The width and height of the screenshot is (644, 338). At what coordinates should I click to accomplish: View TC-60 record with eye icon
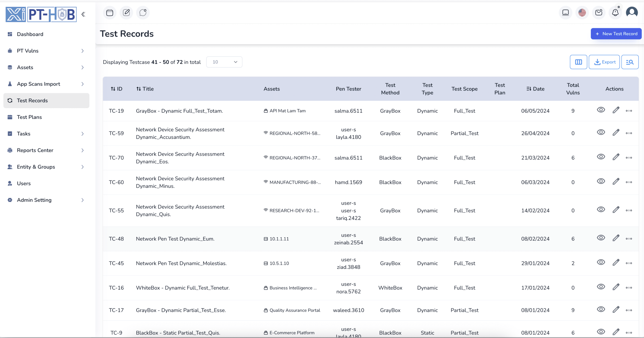(x=601, y=181)
